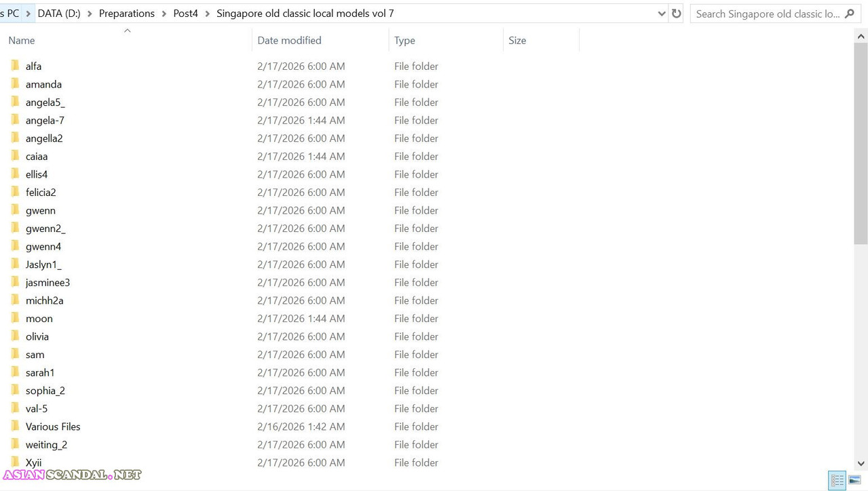This screenshot has width=868, height=491.
Task: Click angela-7 row date 1:44 AM
Action: tap(301, 120)
